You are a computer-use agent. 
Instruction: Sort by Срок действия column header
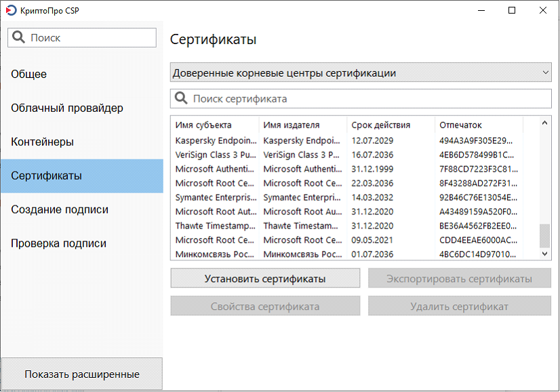click(x=391, y=125)
